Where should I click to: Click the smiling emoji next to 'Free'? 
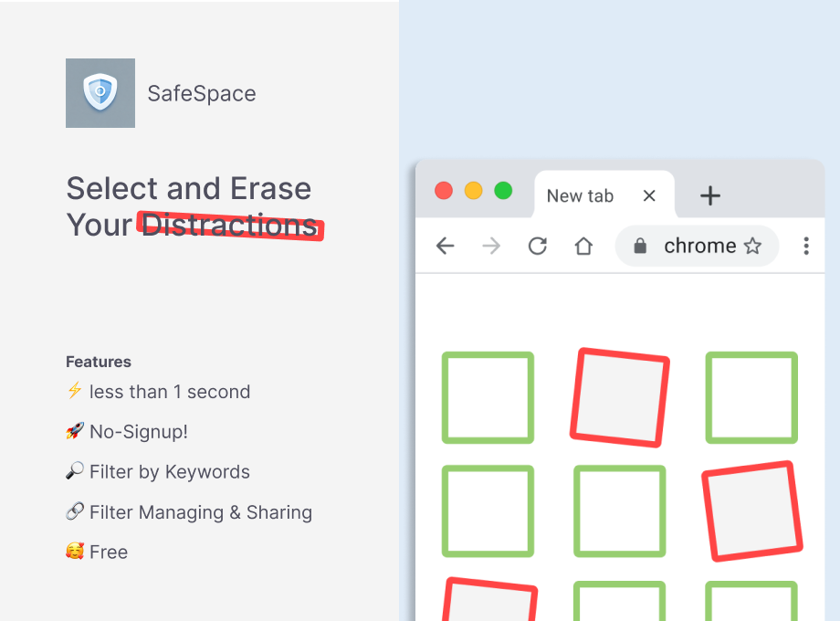74,552
